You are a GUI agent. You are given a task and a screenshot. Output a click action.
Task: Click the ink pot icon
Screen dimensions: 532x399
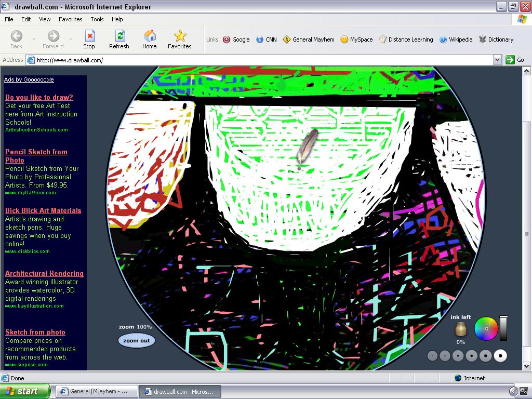[x=460, y=329]
